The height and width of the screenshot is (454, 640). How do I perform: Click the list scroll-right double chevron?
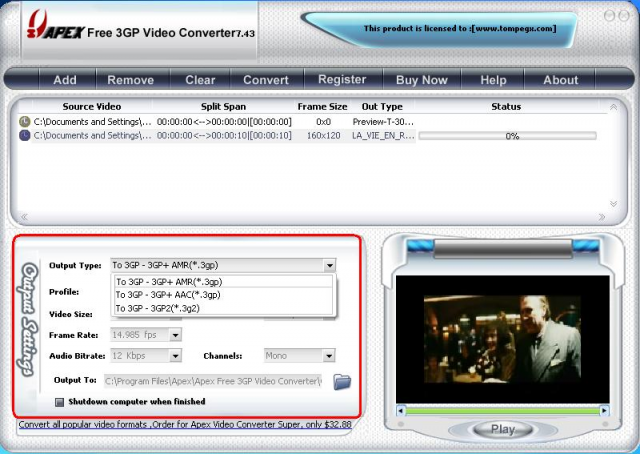pos(602,217)
